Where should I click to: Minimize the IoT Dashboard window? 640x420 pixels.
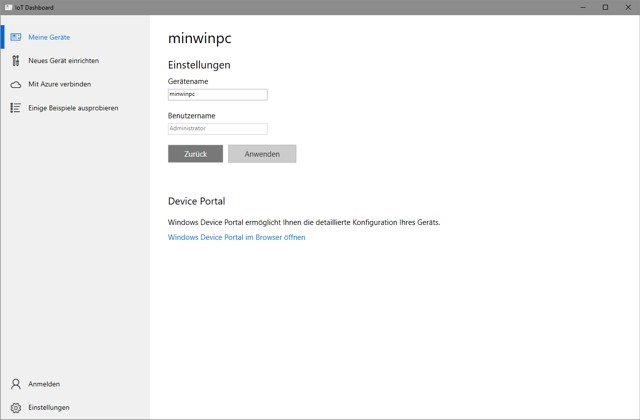(583, 7)
